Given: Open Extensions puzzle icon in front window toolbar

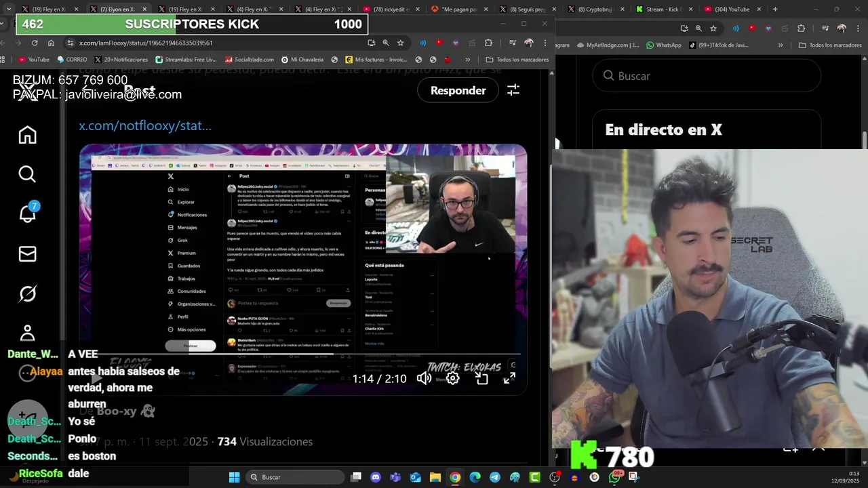Looking at the screenshot, I should (488, 43).
